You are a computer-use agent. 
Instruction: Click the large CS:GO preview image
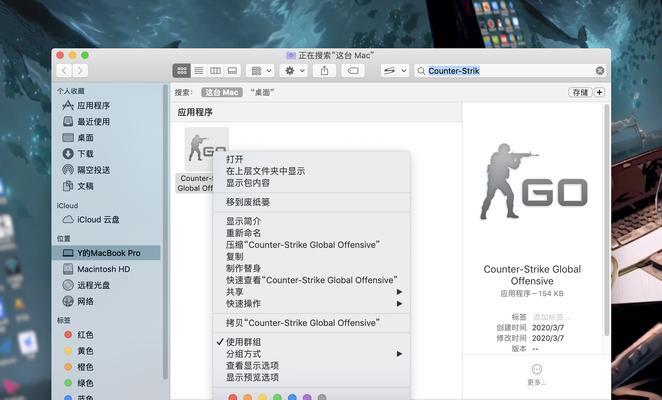(x=533, y=182)
